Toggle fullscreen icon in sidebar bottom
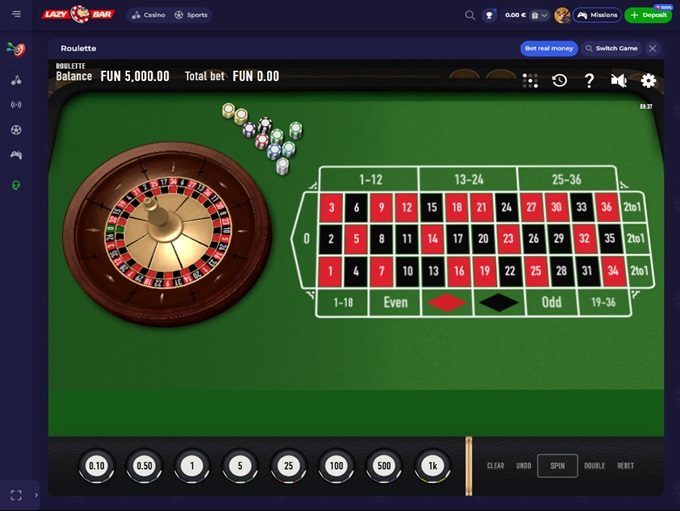 click(16, 495)
